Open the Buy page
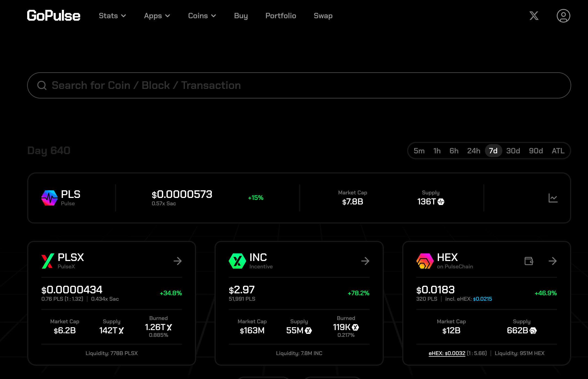 point(241,16)
